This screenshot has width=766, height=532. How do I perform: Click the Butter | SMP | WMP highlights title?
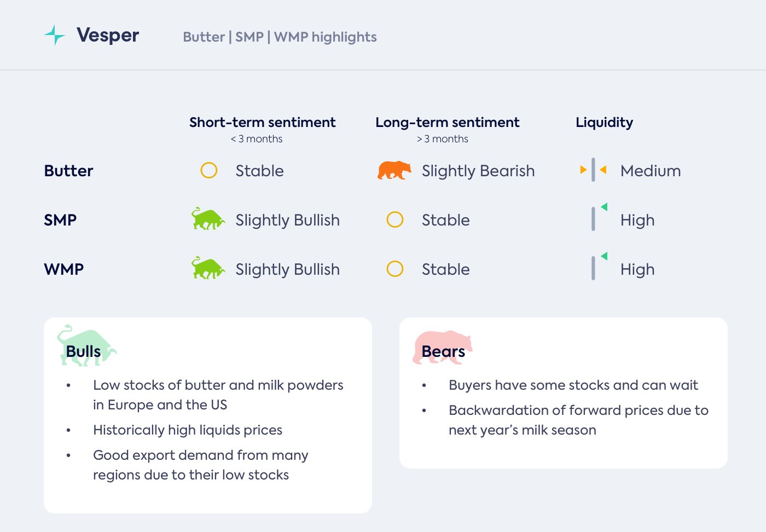click(280, 37)
